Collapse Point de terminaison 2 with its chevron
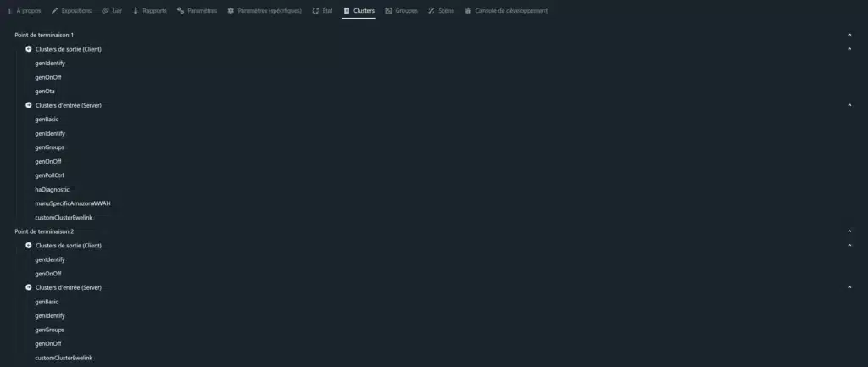868x367 pixels. tap(849, 231)
